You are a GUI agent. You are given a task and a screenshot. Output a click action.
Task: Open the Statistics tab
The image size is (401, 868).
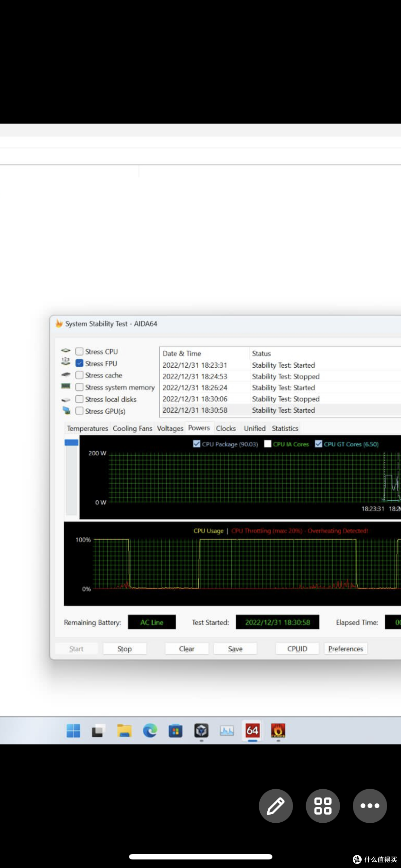pos(285,428)
